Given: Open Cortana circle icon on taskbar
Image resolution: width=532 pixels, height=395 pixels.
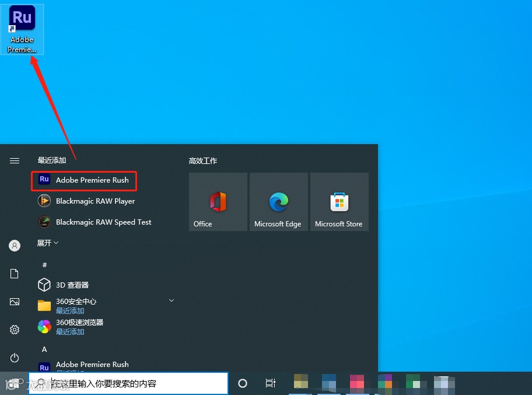Looking at the screenshot, I should (243, 383).
